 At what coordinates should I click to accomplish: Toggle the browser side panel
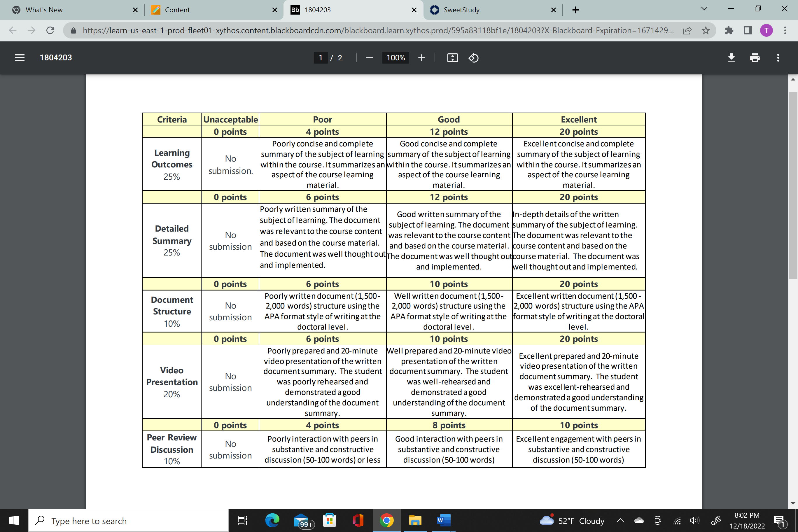[x=748, y=31]
